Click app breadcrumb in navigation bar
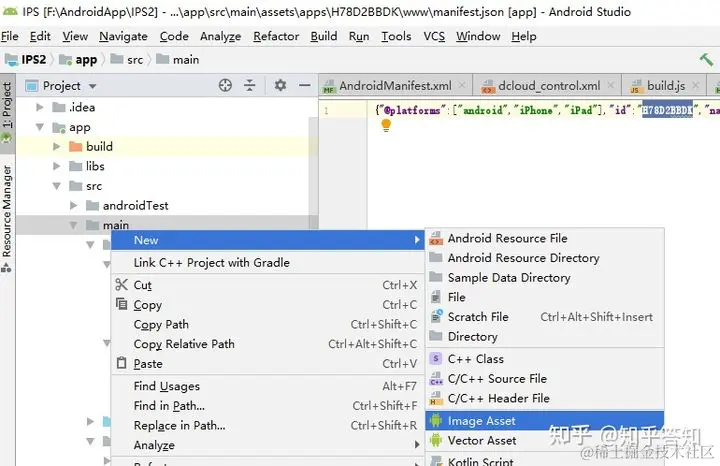Image resolution: width=720 pixels, height=466 pixels. (79, 60)
